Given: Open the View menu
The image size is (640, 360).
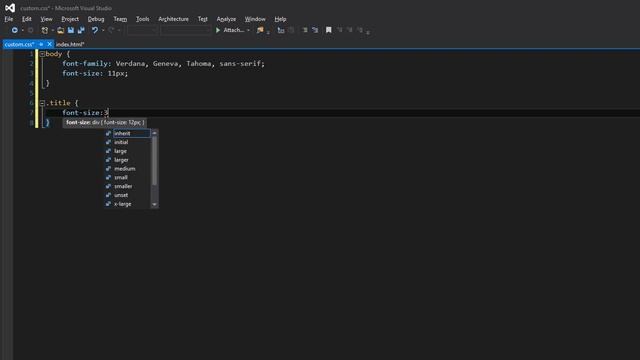Looking at the screenshot, I should pos(46,19).
